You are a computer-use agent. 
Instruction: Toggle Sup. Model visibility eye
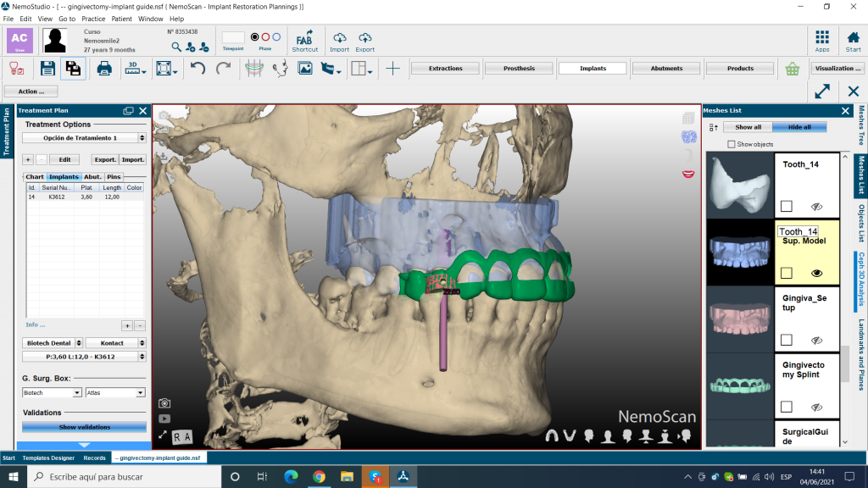pos(816,274)
